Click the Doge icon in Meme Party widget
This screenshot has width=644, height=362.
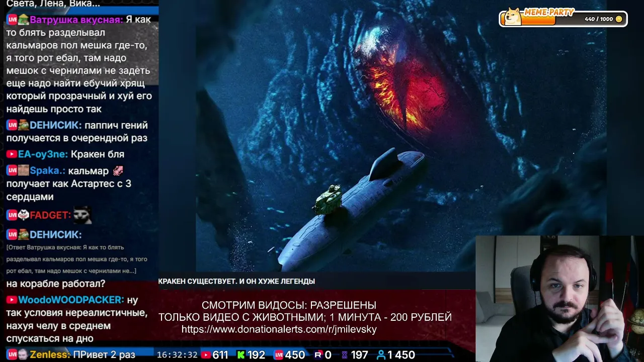point(513,16)
